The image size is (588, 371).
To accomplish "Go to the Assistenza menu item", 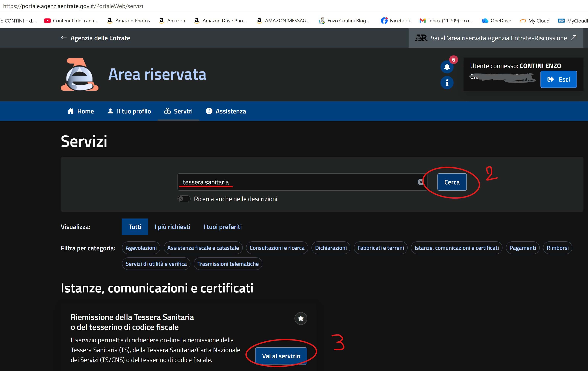I will 226,111.
